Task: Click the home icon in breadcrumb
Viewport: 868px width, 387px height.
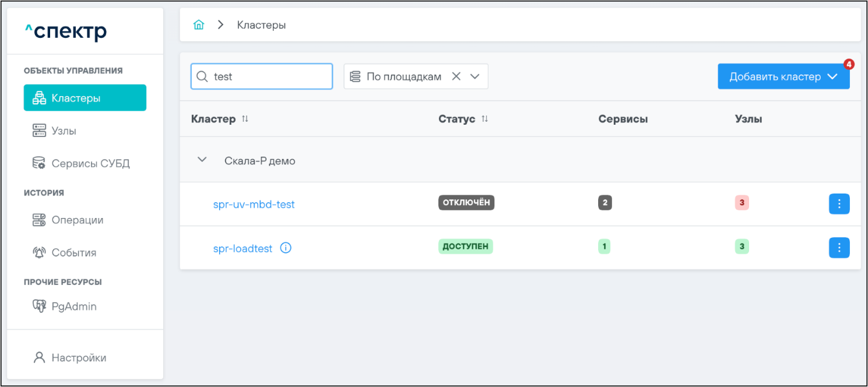Action: click(199, 25)
